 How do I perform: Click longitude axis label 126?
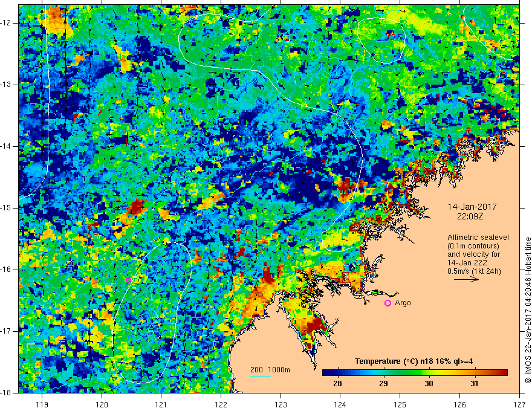pos(459,404)
